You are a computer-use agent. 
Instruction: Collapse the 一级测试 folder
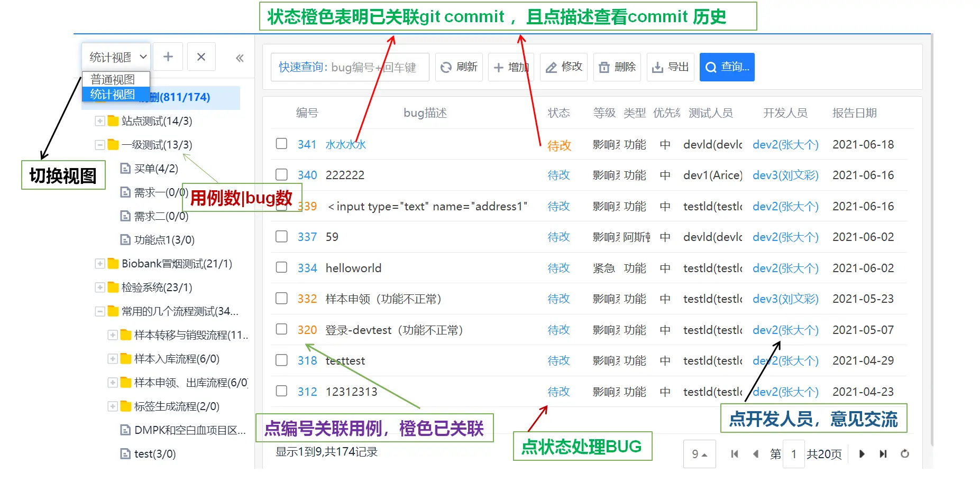[x=99, y=145]
